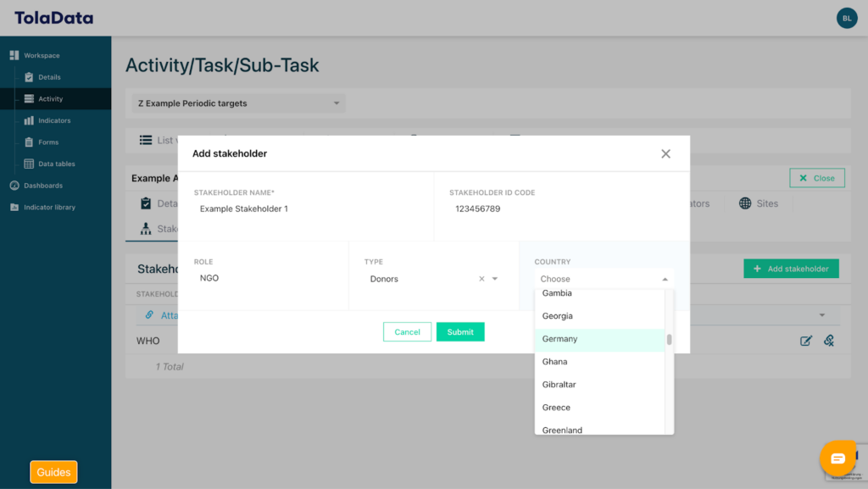Open user avatar BL menu
Screen dimensions: 868x489
[846, 18]
